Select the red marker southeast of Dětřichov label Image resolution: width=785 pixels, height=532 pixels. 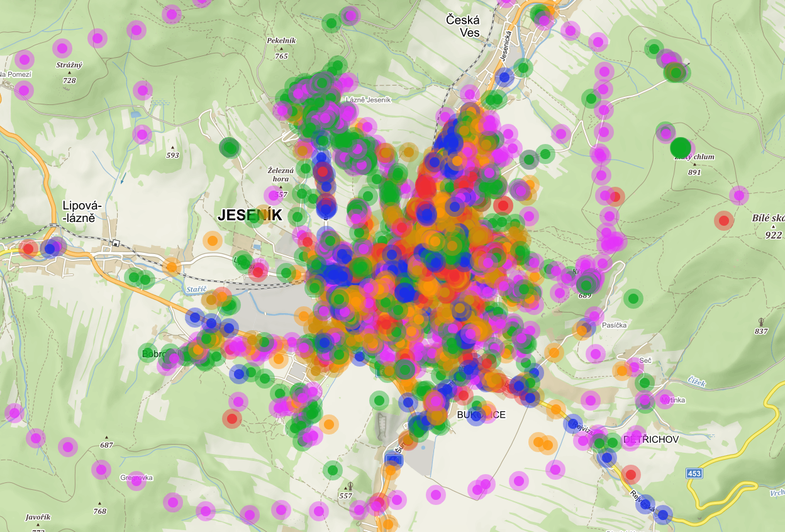631,474
